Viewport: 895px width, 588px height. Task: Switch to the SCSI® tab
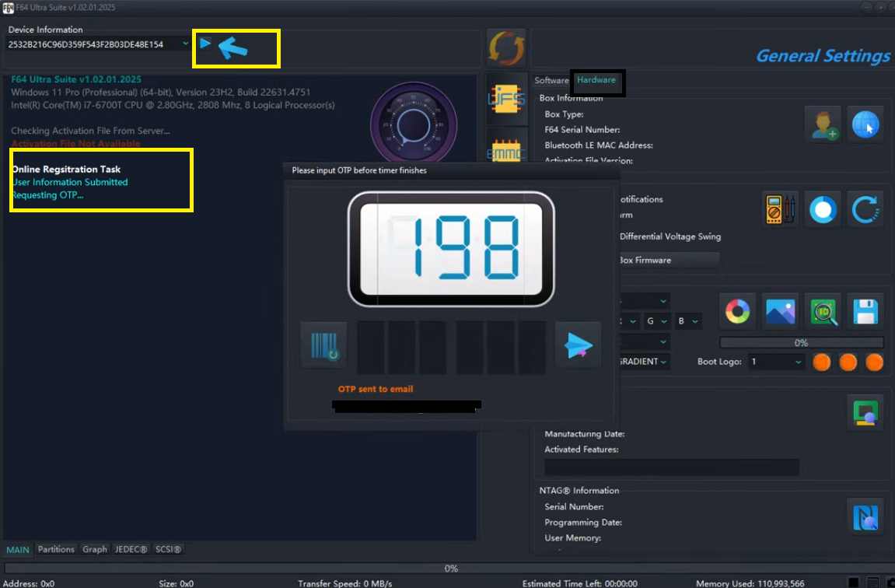(169, 549)
